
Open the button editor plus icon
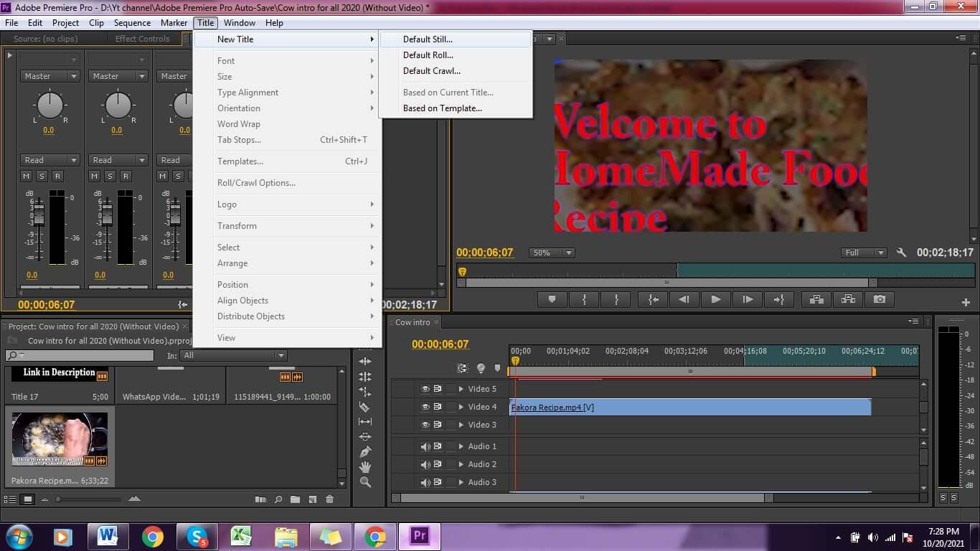[x=966, y=303]
